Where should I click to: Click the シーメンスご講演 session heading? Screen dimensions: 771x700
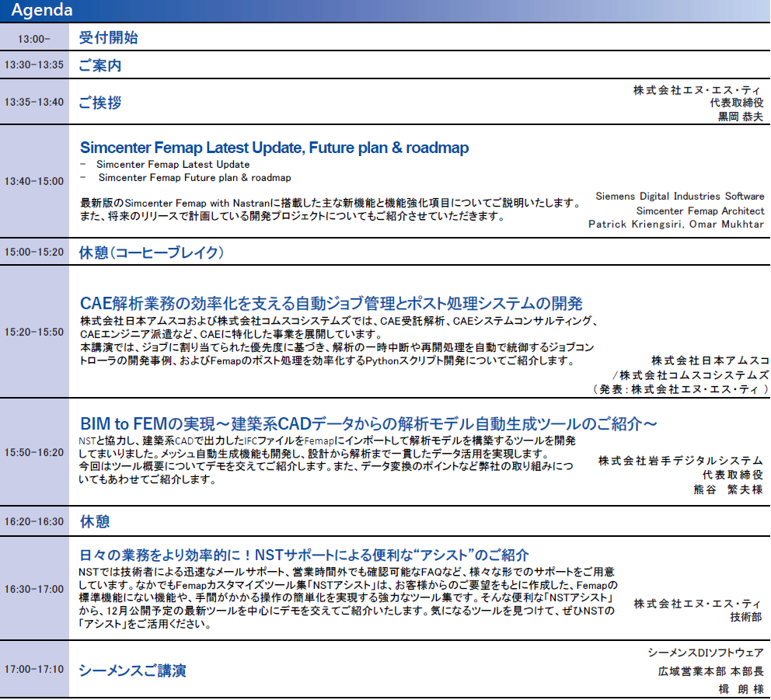(x=132, y=670)
